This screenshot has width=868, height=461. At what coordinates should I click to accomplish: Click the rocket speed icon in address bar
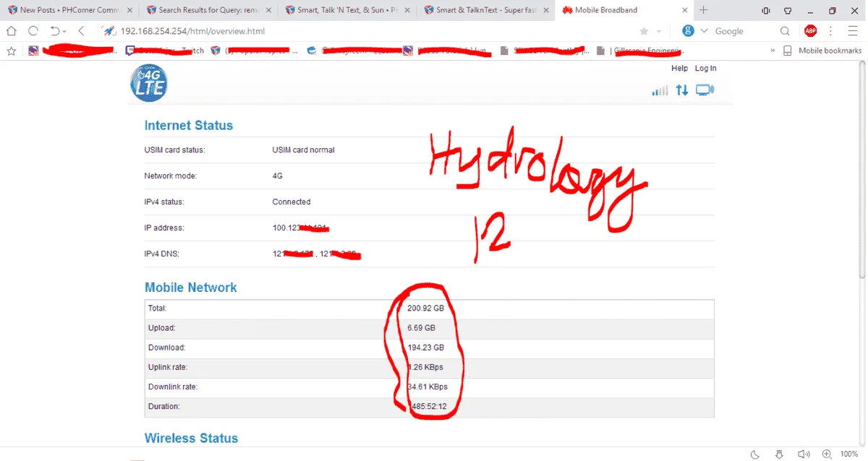tap(109, 31)
